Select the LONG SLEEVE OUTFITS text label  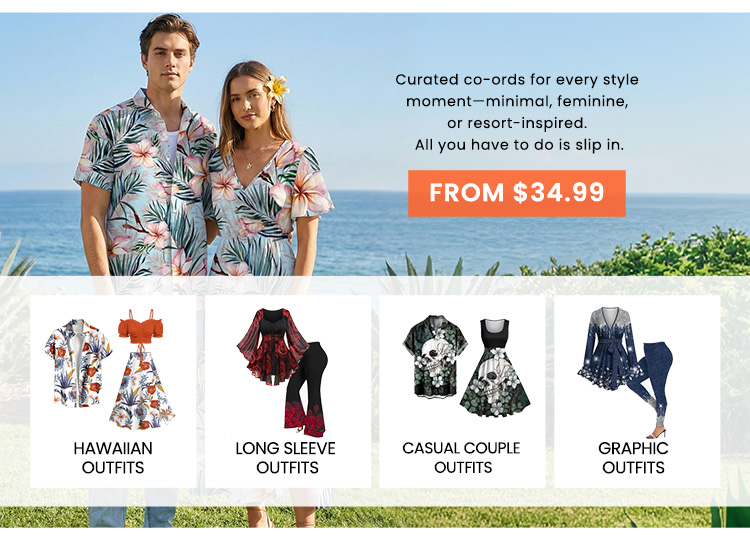286,458
